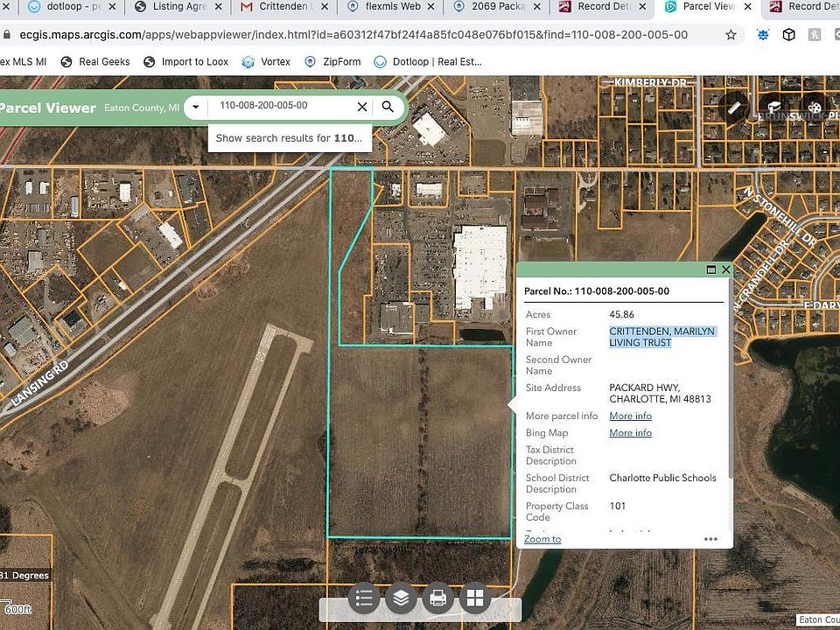
Task: Click Charlotte Public Schools value
Action: coord(662,478)
